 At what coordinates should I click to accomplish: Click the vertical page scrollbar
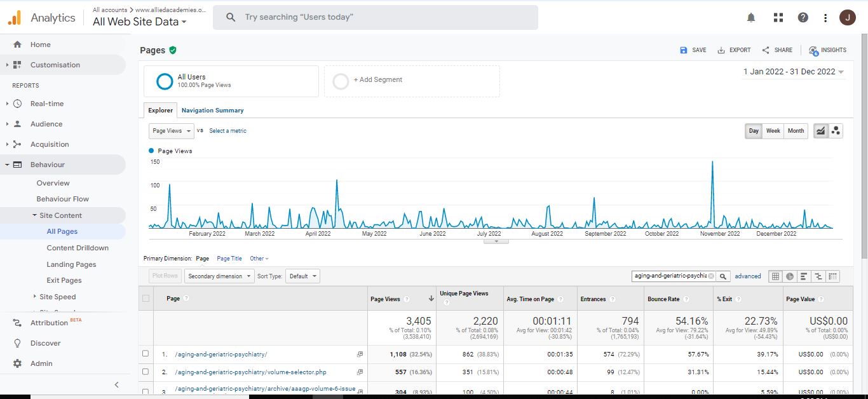coord(864,146)
